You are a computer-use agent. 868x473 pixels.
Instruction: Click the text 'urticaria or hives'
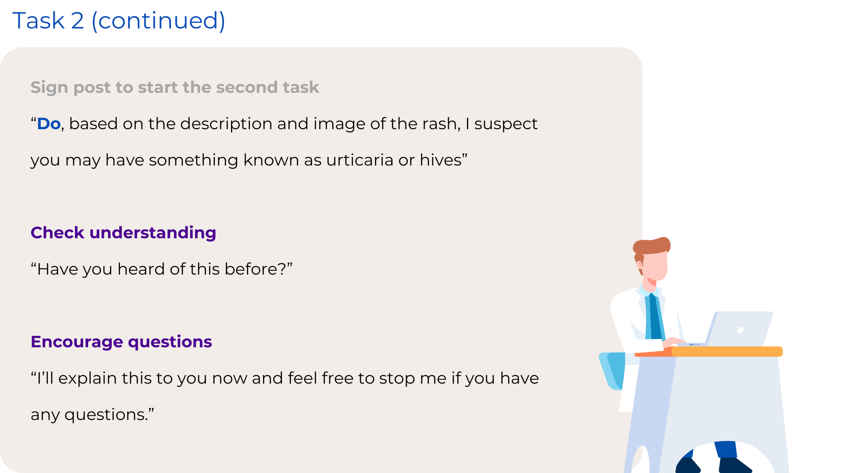394,160
